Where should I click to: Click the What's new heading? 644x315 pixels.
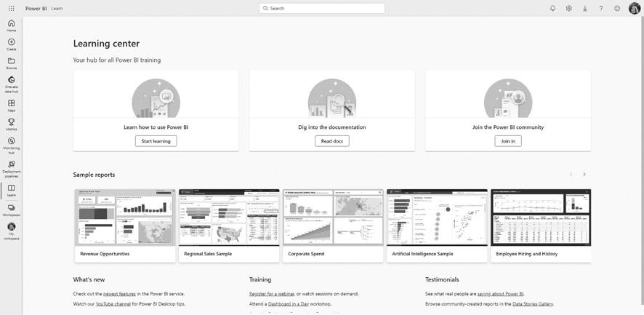[x=89, y=279]
